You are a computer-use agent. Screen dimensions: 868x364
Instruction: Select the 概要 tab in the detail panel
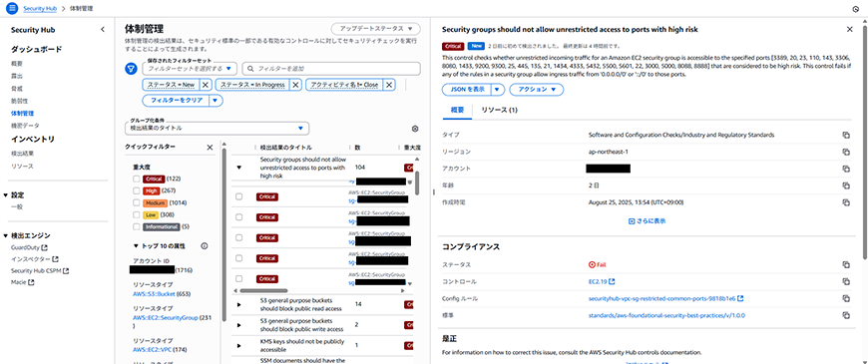(x=457, y=110)
